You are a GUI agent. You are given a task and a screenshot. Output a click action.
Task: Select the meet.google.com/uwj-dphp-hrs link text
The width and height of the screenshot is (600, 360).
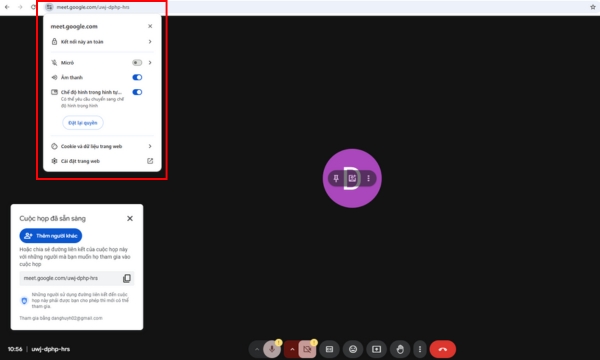coord(61,278)
